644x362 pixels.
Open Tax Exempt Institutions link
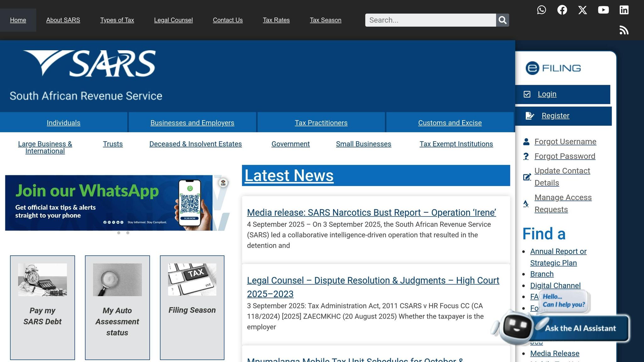(x=456, y=144)
